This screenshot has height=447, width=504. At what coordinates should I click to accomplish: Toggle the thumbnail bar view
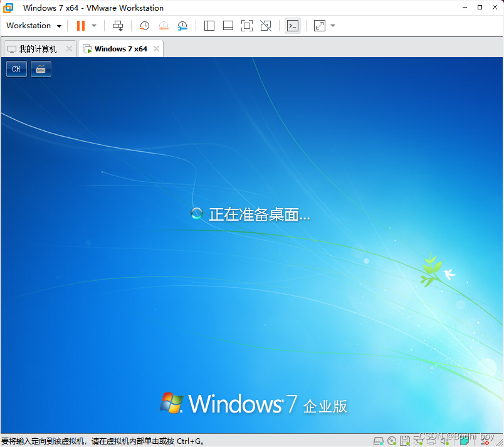click(x=228, y=26)
